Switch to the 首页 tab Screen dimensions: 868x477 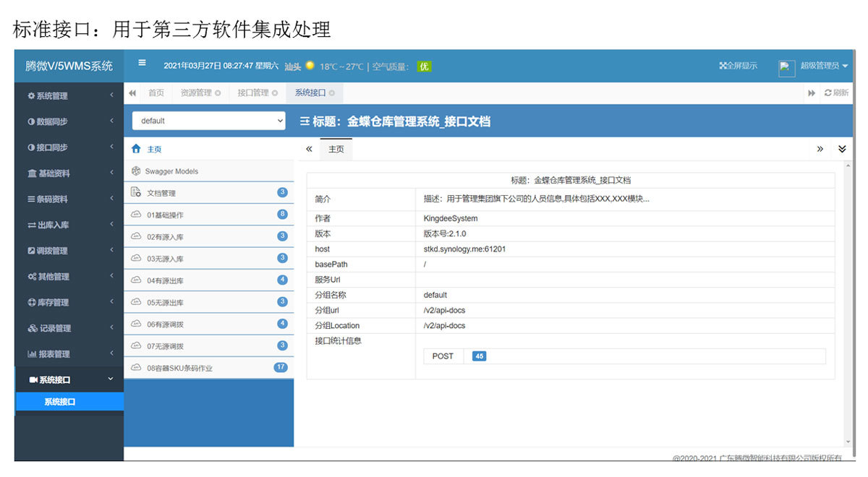tap(156, 93)
